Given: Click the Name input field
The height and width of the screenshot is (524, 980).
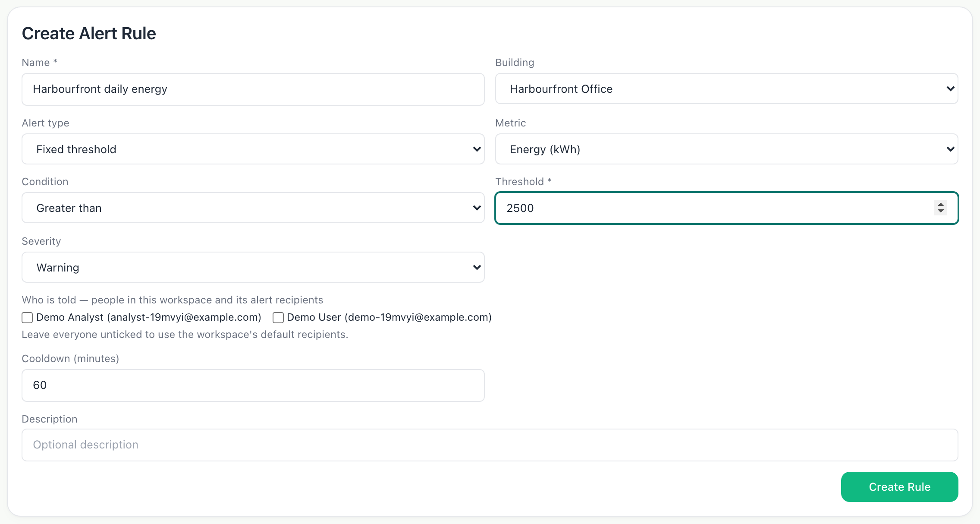Looking at the screenshot, I should click(x=253, y=89).
